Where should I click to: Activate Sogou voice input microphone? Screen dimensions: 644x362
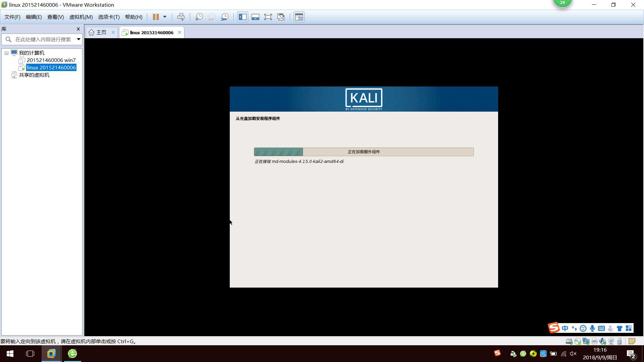click(592, 328)
